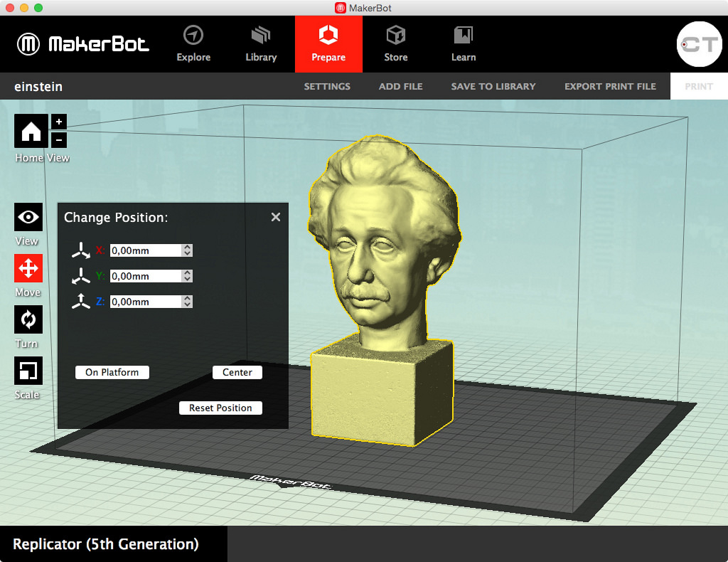Click the Home View house icon
Viewport: 728px width, 562px height.
coord(31,131)
